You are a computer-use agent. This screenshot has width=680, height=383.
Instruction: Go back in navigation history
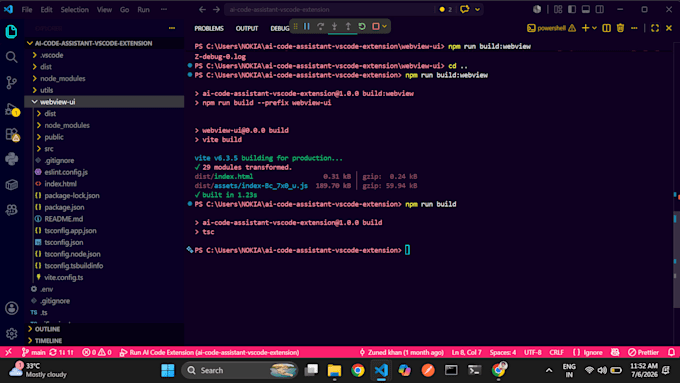[202, 9]
